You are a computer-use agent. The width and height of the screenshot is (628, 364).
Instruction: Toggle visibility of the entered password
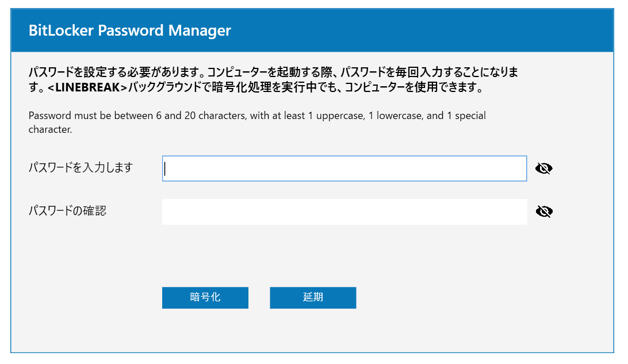coord(543,168)
